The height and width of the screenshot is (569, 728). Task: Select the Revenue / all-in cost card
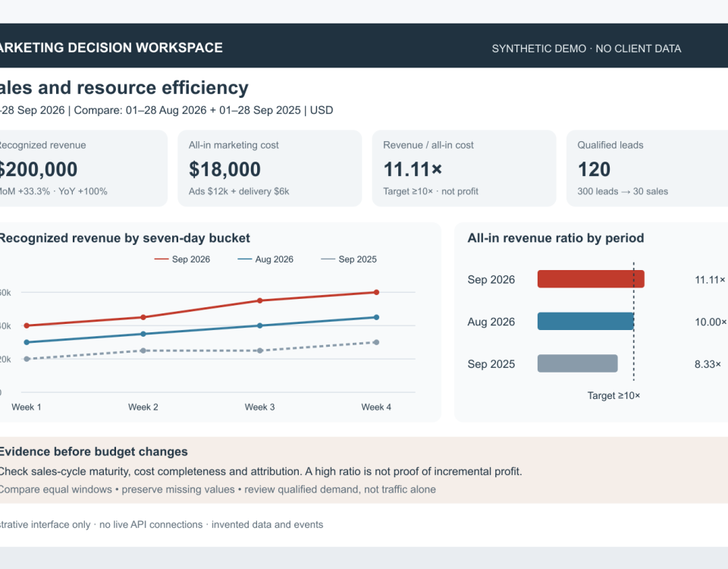click(x=464, y=168)
